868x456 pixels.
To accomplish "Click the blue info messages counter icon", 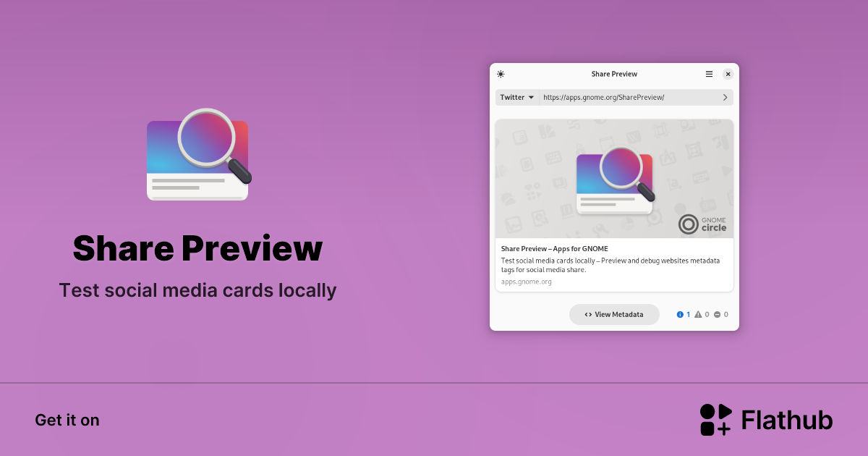I will [680, 314].
